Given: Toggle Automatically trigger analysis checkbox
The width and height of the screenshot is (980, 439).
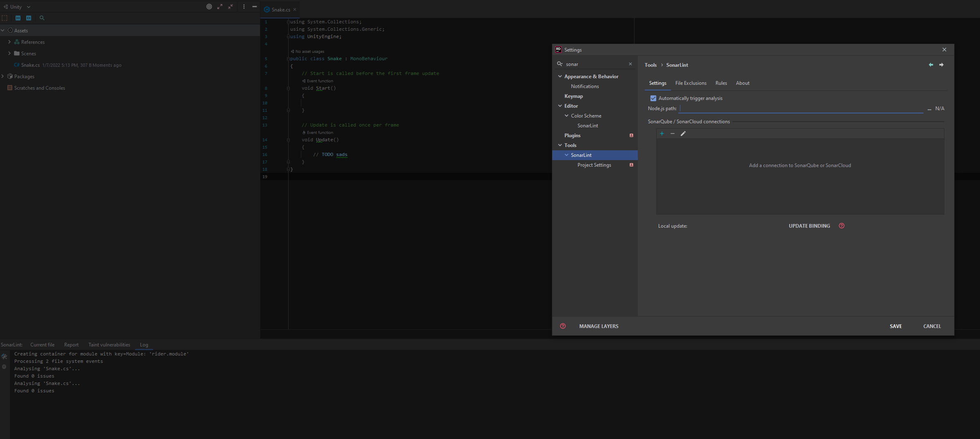Looking at the screenshot, I should point(653,98).
